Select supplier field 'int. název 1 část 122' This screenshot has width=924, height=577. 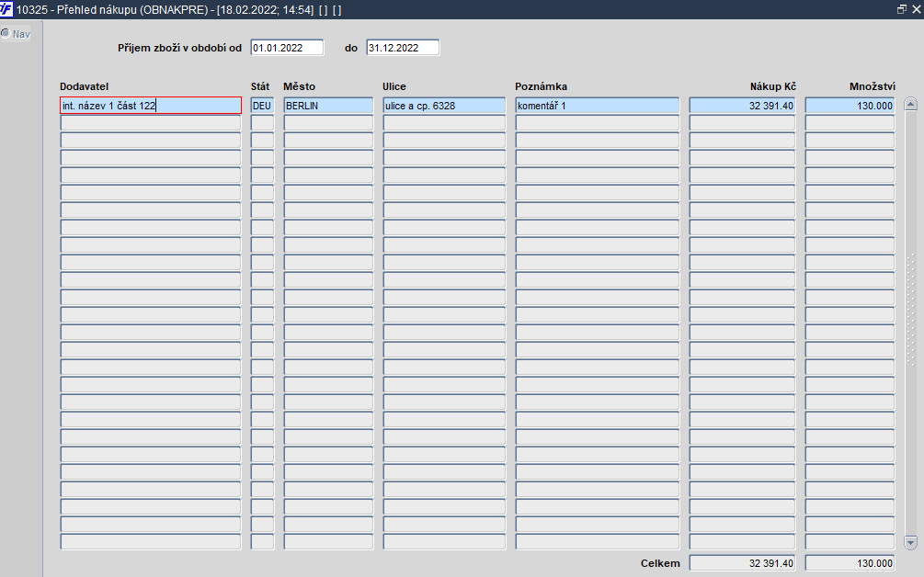point(151,106)
